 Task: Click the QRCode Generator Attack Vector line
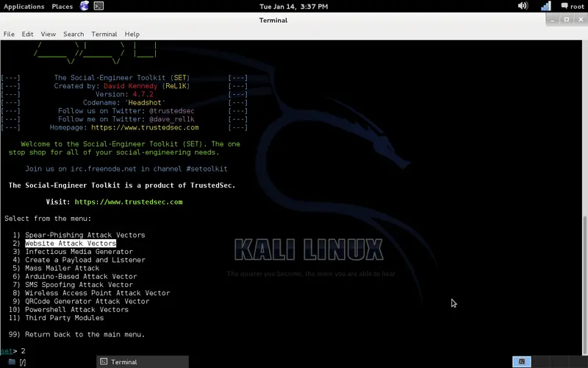click(x=87, y=301)
